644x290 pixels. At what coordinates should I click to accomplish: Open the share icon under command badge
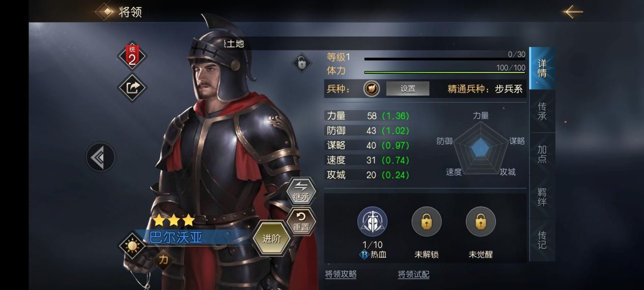pyautogui.click(x=132, y=88)
